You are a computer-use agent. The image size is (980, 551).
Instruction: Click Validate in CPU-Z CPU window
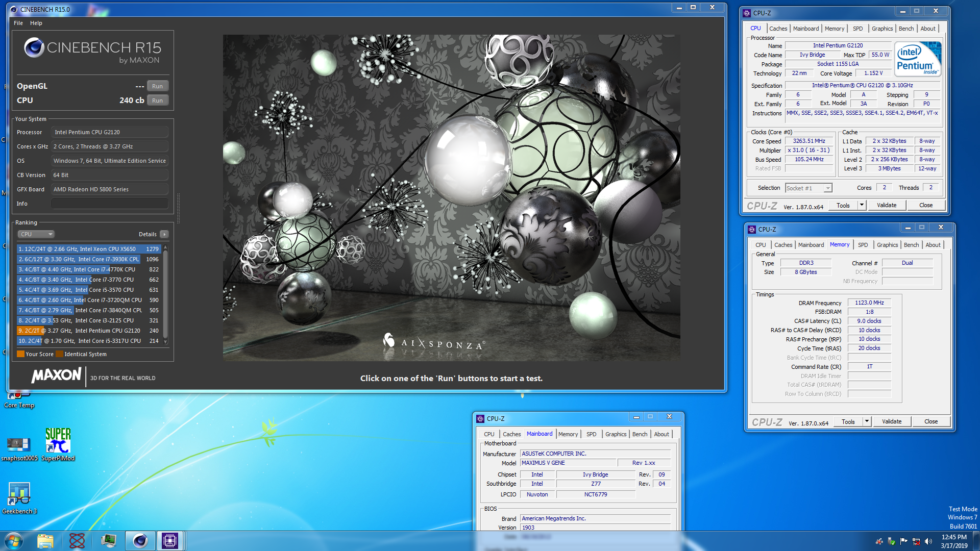click(x=887, y=205)
